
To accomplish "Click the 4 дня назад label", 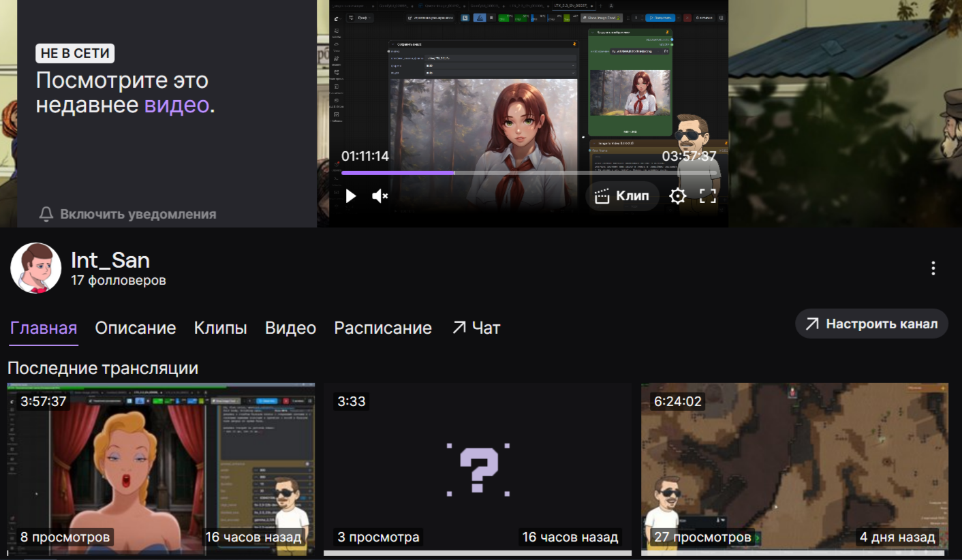I will pos(897,537).
